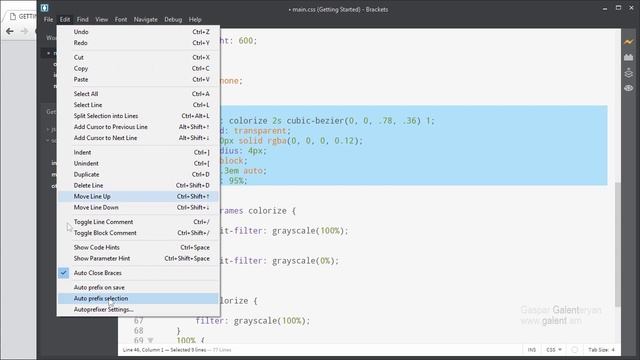Choose Show Parameter Hint
The width and height of the screenshot is (640, 360).
(x=138, y=258)
